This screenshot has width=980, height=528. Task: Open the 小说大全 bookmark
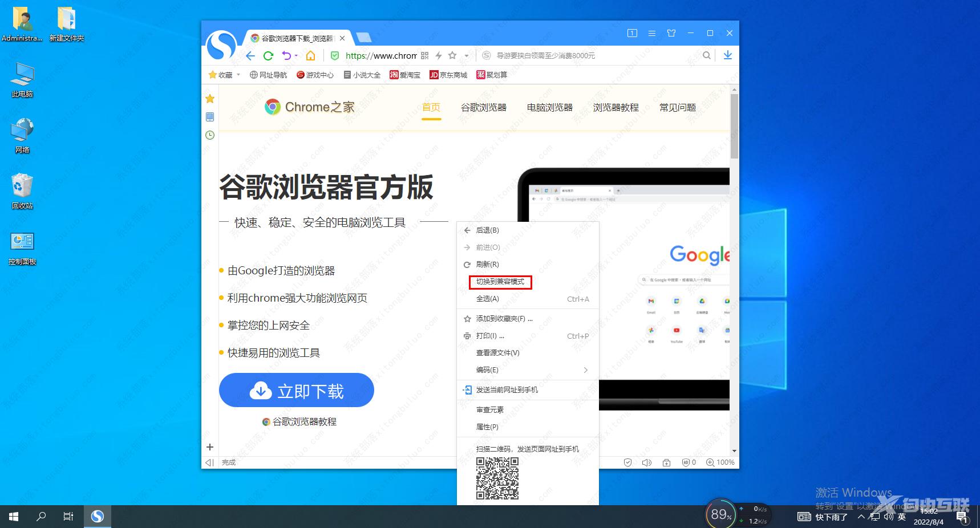pyautogui.click(x=362, y=75)
